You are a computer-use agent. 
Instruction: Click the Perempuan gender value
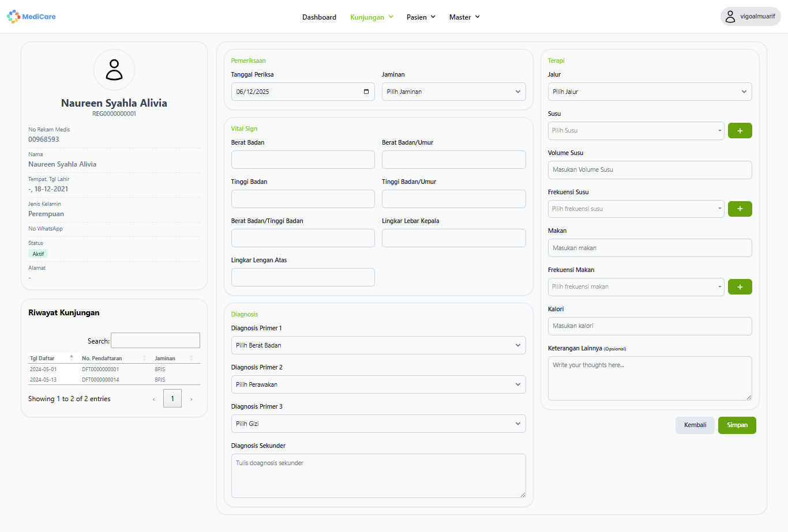(x=46, y=214)
